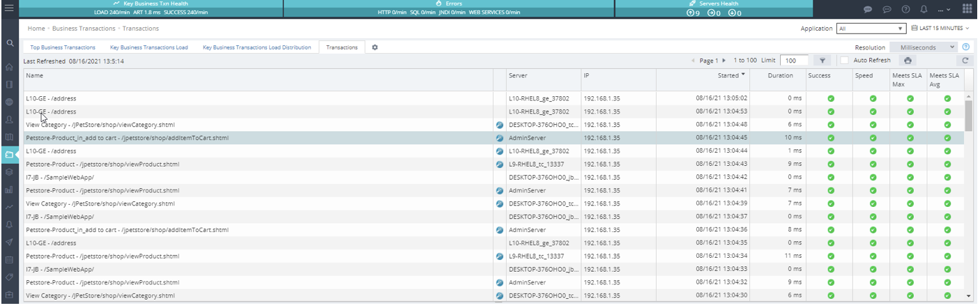Open the notifications bell in the top bar

pyautogui.click(x=924, y=10)
